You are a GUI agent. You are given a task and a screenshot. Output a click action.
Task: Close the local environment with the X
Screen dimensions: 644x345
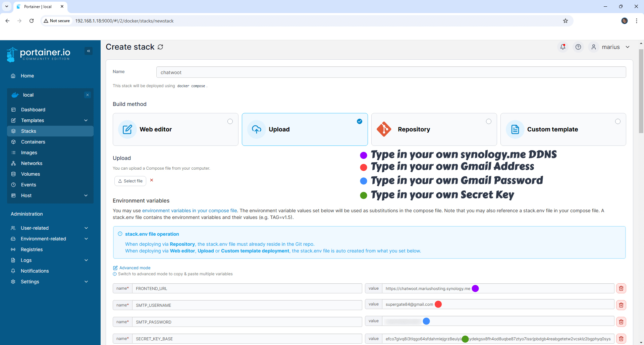coord(88,95)
